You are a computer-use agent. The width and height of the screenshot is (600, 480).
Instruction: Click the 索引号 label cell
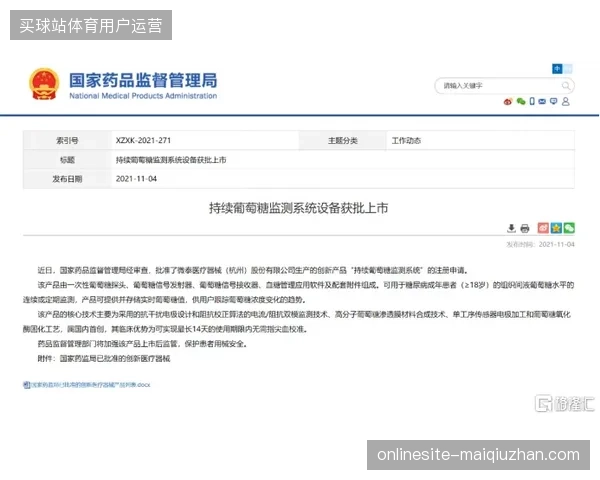[67, 140]
